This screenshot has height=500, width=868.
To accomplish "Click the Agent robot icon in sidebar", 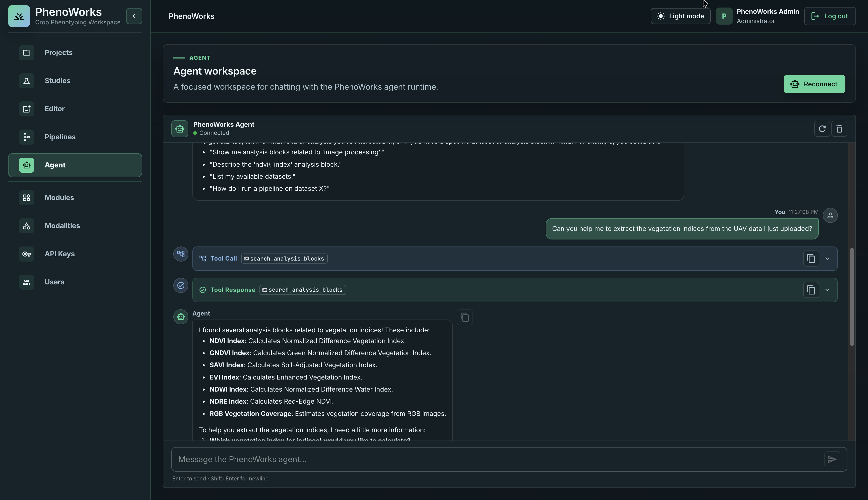I will pyautogui.click(x=26, y=165).
